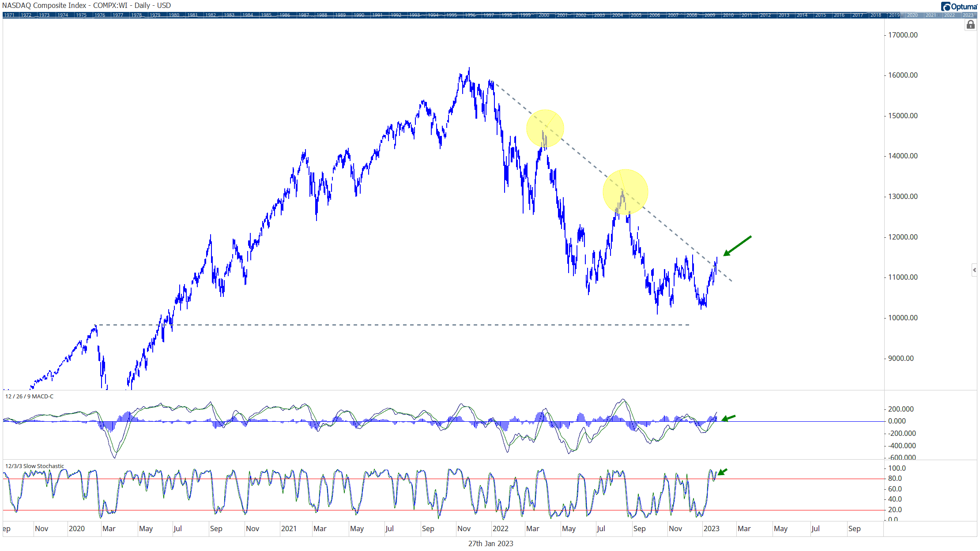
Task: Select 1987 on the year timeline
Action: tap(304, 15)
